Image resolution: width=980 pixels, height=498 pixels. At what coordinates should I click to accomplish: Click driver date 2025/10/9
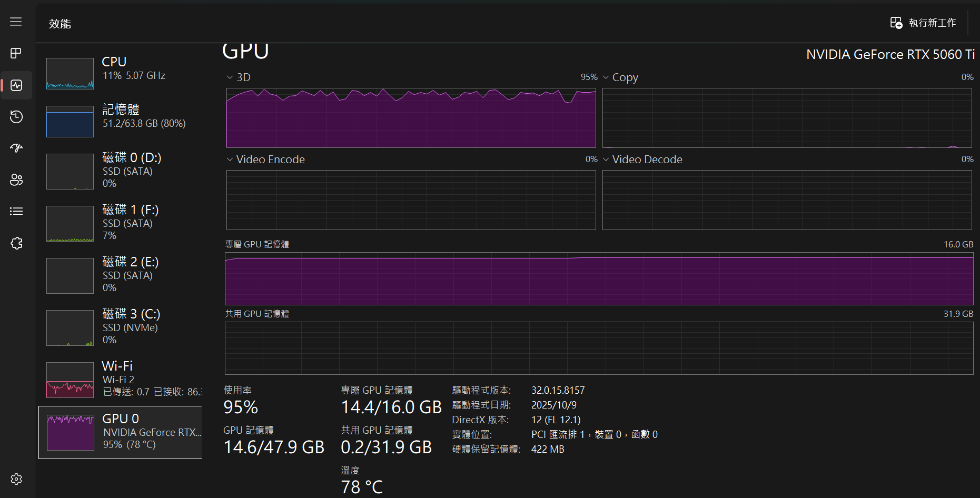(x=553, y=405)
